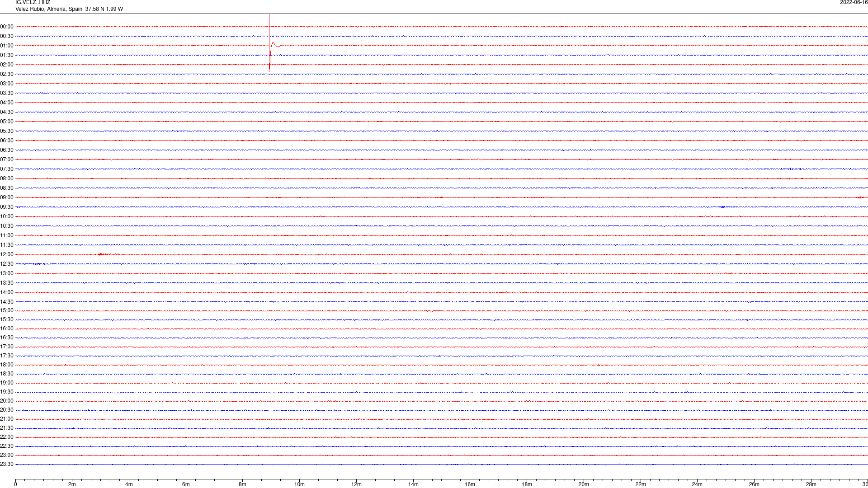Click the 22:30 time row label

7,446
